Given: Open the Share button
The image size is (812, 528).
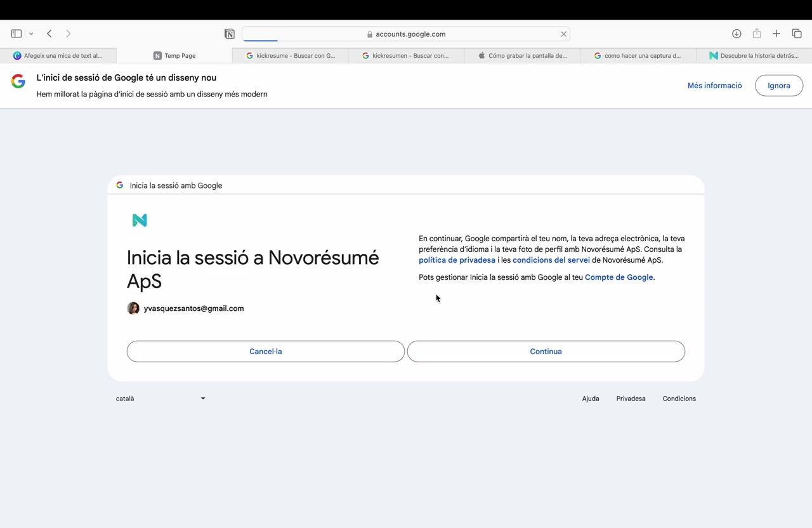Looking at the screenshot, I should point(757,34).
